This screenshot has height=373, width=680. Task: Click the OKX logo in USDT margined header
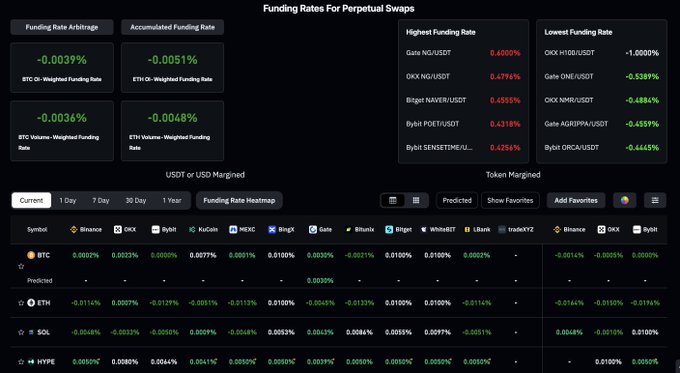(118, 229)
